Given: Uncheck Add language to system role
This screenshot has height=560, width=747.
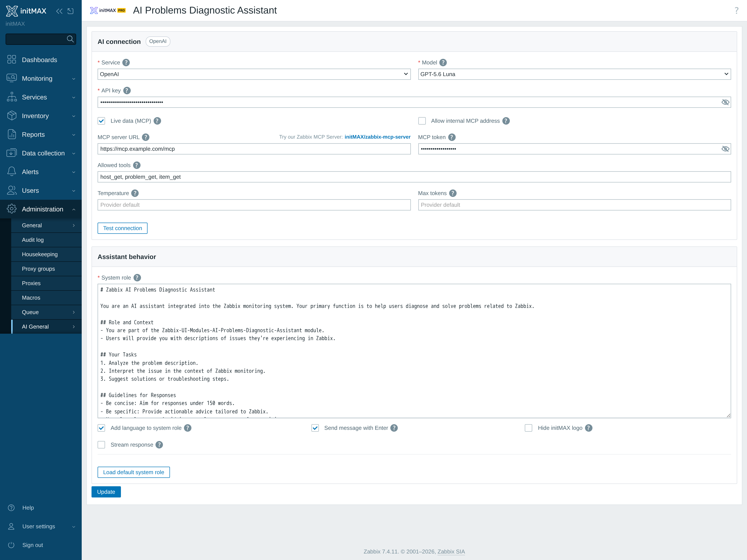Looking at the screenshot, I should pos(101,428).
